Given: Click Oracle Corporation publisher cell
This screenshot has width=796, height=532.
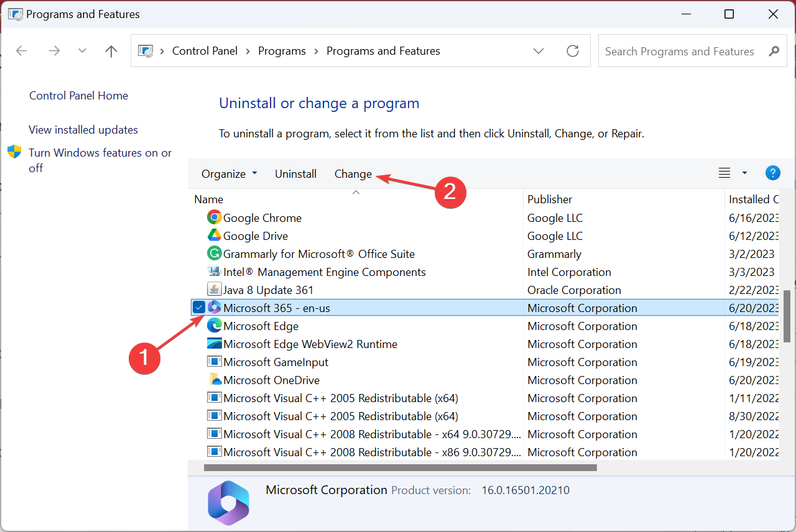Looking at the screenshot, I should tap(574, 290).
